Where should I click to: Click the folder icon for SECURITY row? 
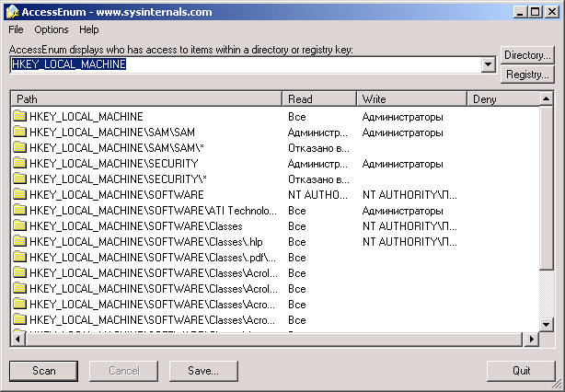click(20, 164)
